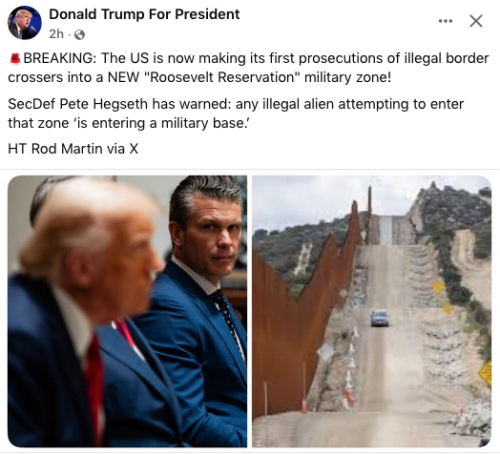
Task: Dismiss the post with the X icon
Action: tap(476, 21)
